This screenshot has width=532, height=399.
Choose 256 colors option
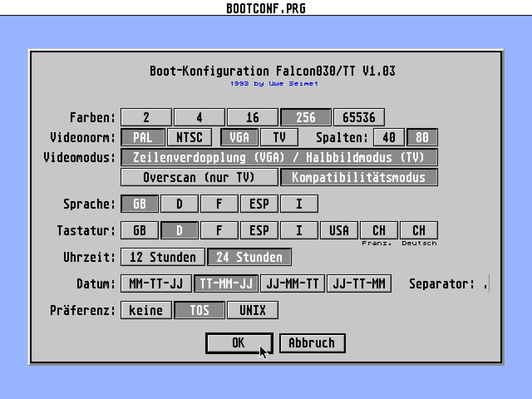[x=306, y=117]
